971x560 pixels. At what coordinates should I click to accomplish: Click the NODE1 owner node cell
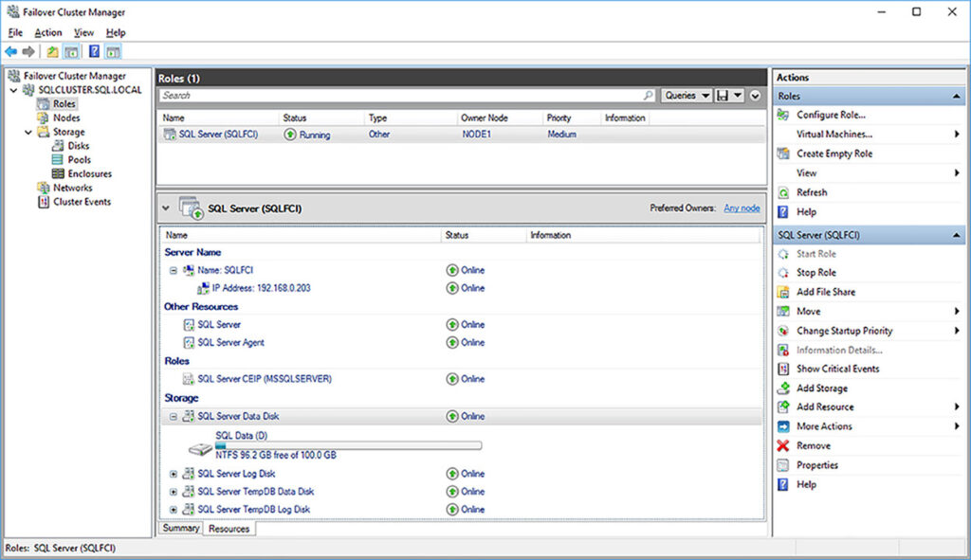(x=476, y=135)
